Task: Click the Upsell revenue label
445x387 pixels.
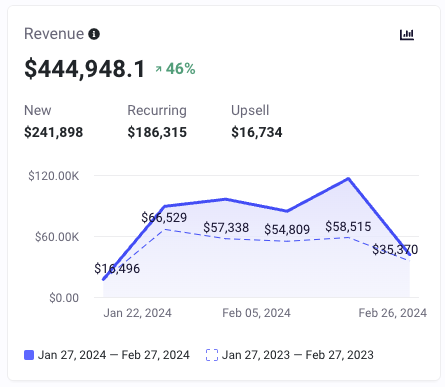Action: click(250, 111)
